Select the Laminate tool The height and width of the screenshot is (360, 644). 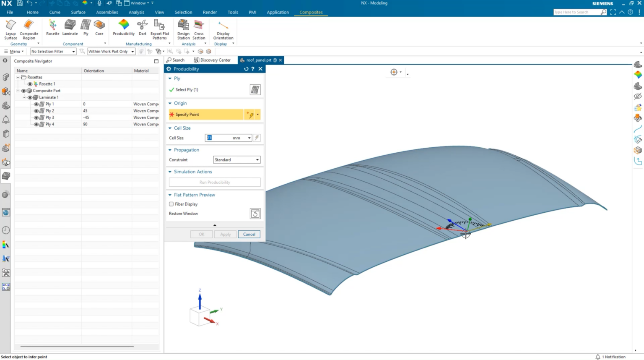[70, 29]
